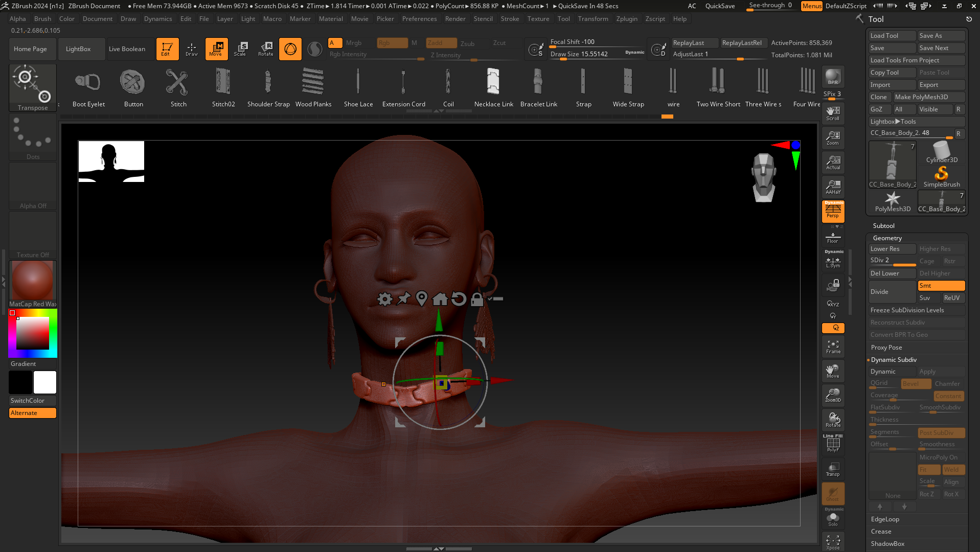Screen dimensions: 980x552
Task: Select the Wide Strap brush
Action: coord(628,87)
